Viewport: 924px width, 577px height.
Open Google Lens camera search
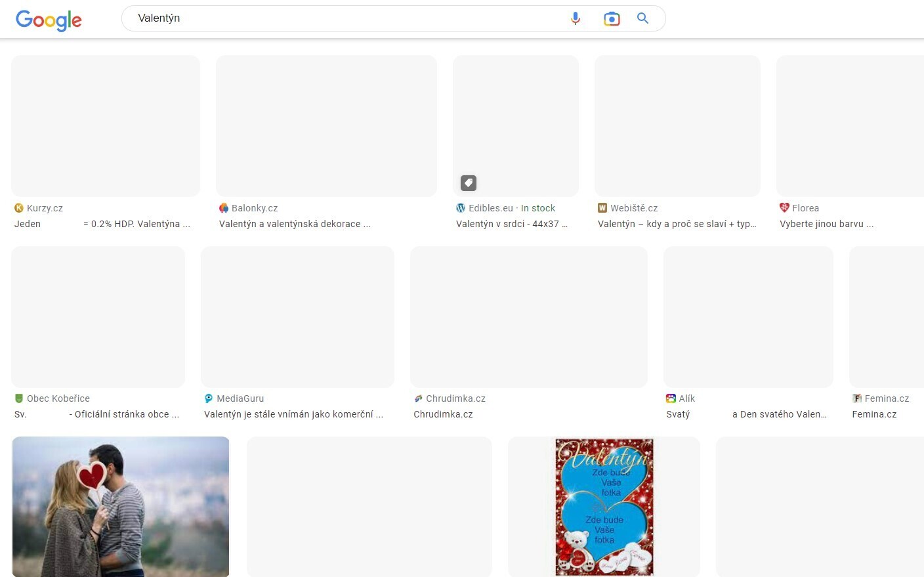coord(611,19)
